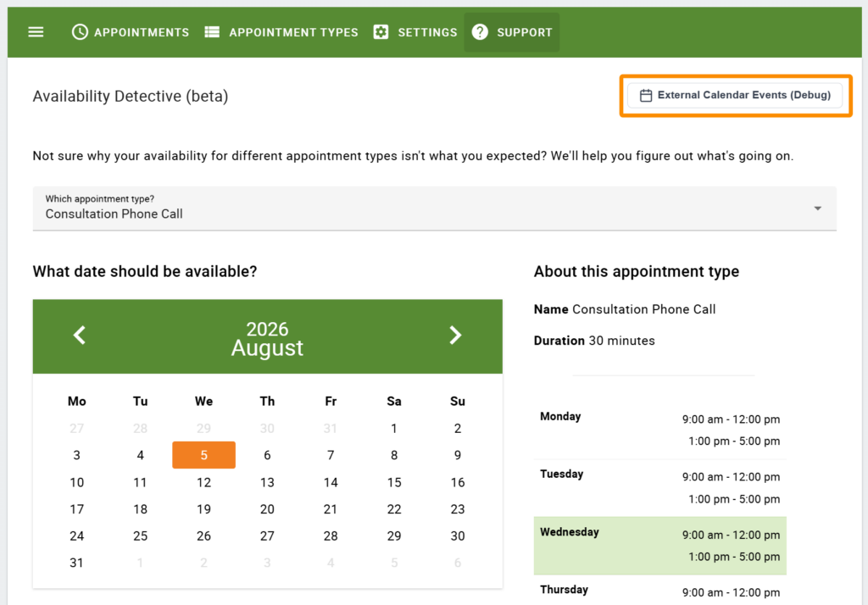Click the Monday availability label

click(x=560, y=416)
